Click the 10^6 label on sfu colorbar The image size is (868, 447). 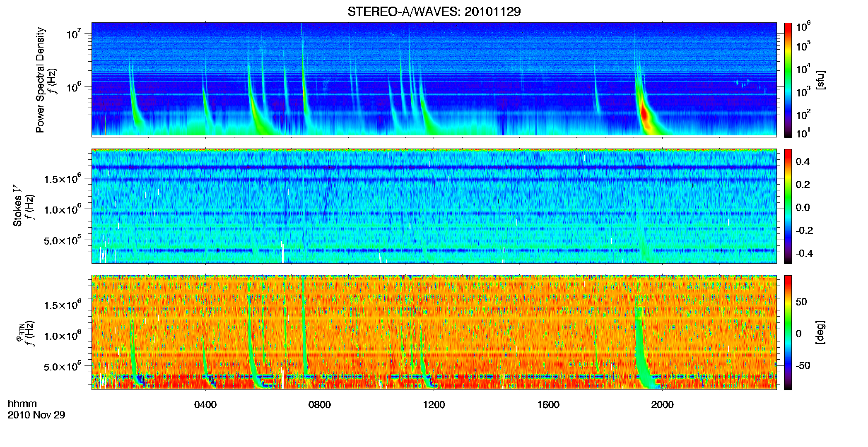(803, 26)
